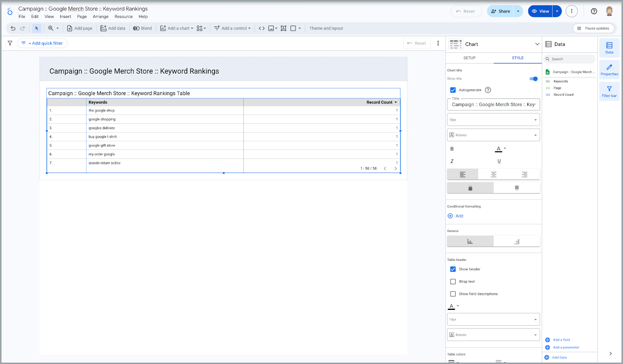623x364 pixels.
Task: Open the canvas three-dot options menu
Action: pos(438,43)
